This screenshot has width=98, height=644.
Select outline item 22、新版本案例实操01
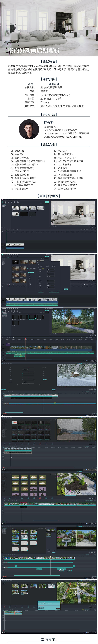pos(65,182)
